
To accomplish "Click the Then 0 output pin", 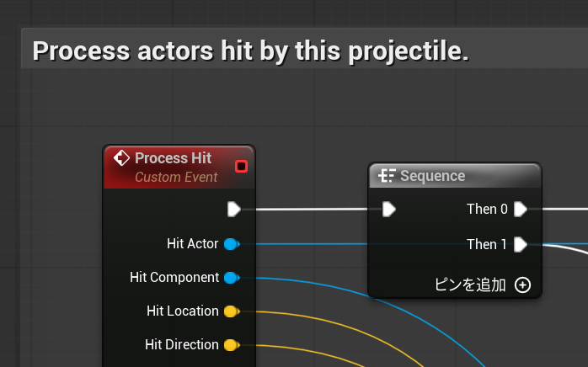I will 521,209.
